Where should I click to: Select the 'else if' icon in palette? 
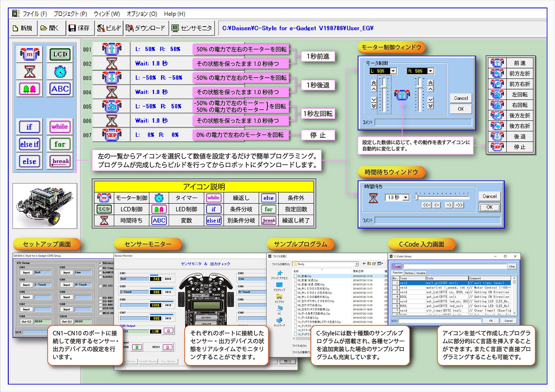(29, 144)
